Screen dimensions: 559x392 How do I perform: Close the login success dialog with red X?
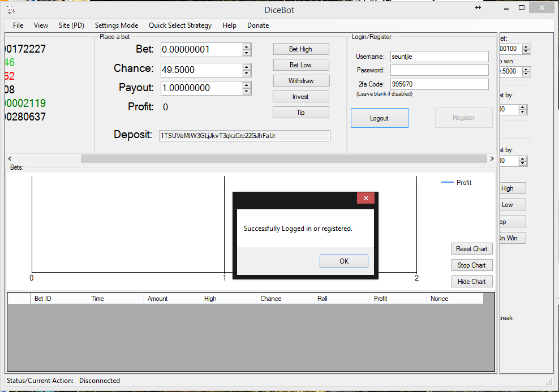coord(365,198)
